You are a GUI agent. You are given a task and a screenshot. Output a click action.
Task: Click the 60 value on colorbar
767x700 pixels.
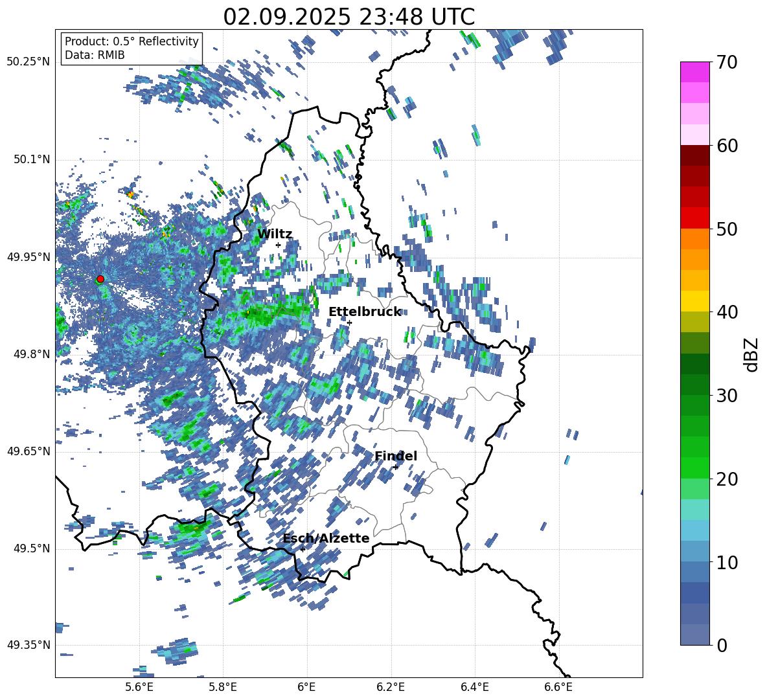click(x=726, y=146)
